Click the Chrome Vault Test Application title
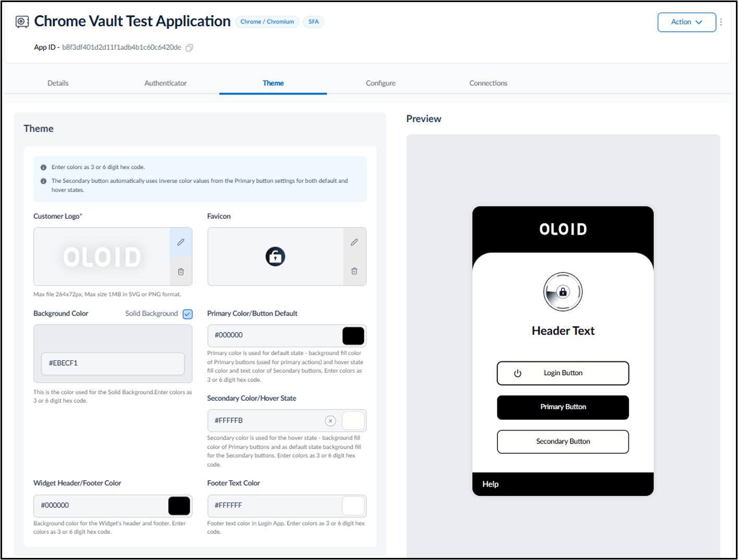Screen dimensions: 738x560 point(132,21)
